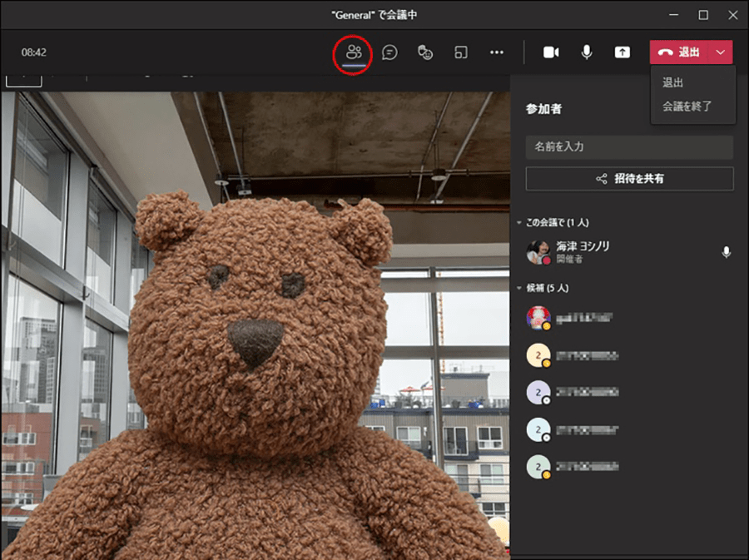This screenshot has height=560, width=749.
Task: Click the 招待を共有 button
Action: pos(630,179)
